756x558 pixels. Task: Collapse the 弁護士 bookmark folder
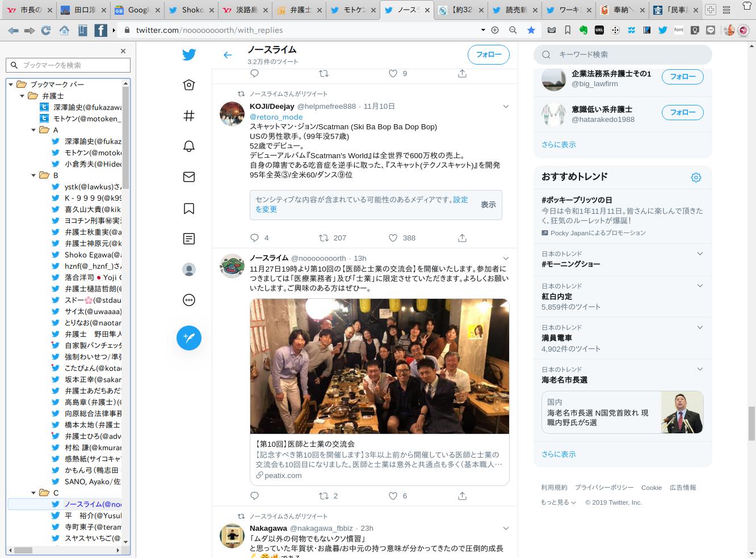click(x=23, y=96)
